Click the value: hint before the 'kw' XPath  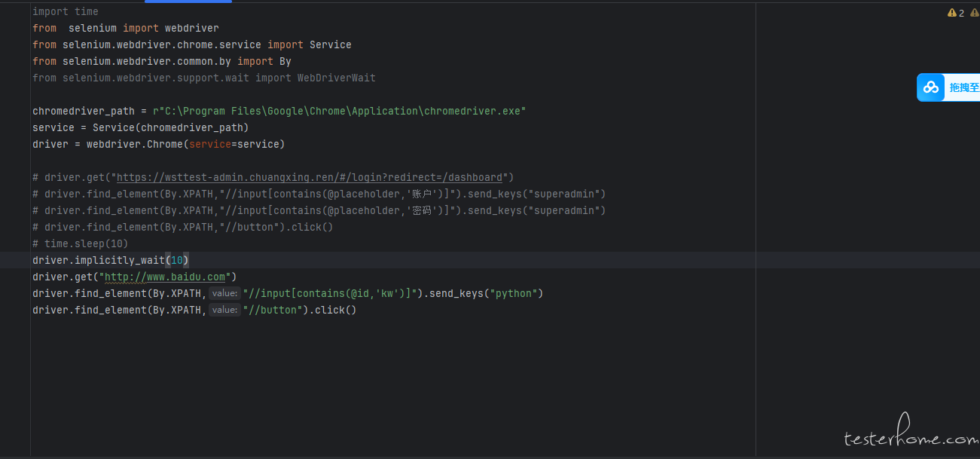(x=224, y=293)
